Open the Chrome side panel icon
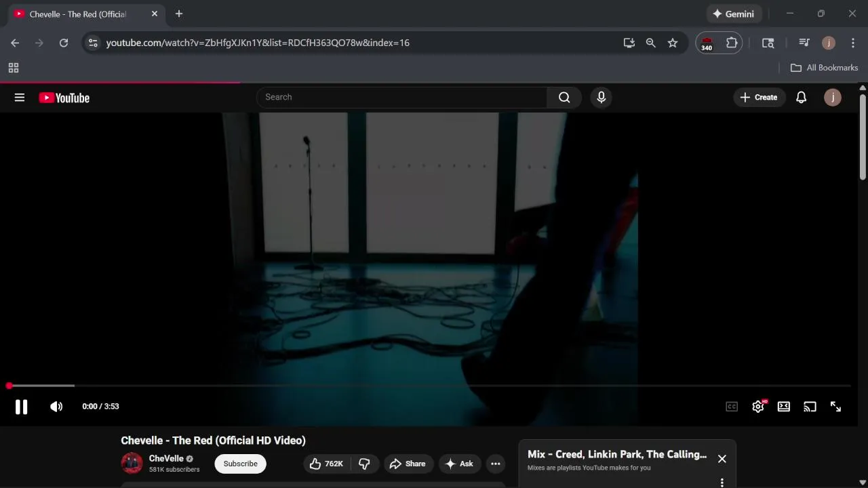This screenshot has width=868, height=488. [x=768, y=43]
